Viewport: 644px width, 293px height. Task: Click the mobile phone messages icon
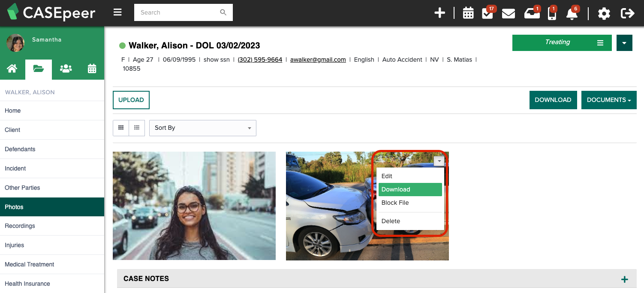tap(552, 14)
